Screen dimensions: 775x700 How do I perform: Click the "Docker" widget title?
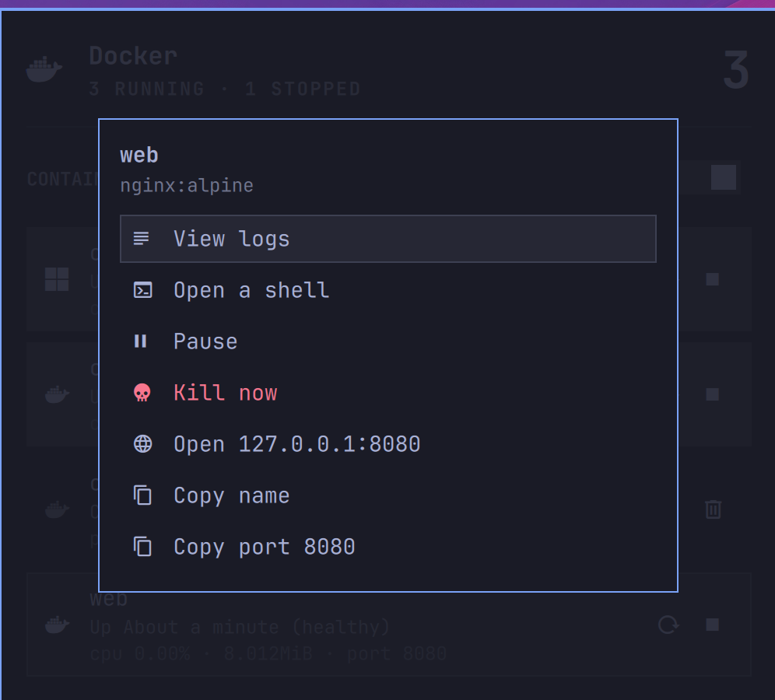point(133,56)
